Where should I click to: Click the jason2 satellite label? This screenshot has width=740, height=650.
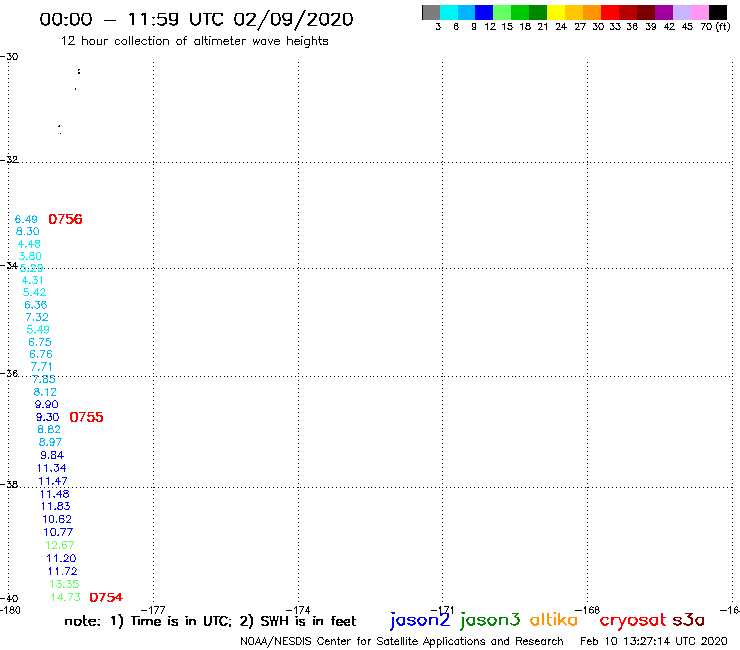pos(420,620)
